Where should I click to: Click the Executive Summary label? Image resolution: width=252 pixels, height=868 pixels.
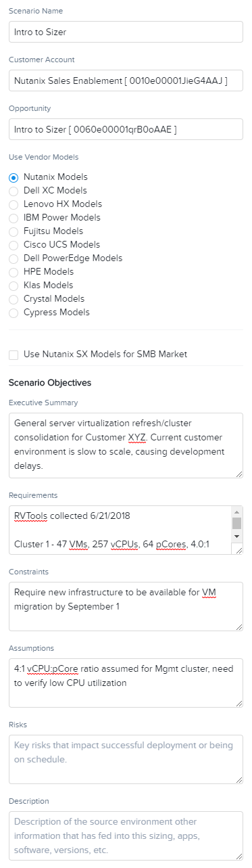click(43, 403)
